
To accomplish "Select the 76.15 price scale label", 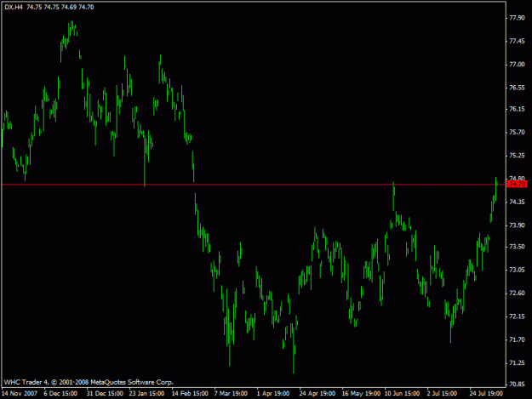I will [517, 109].
